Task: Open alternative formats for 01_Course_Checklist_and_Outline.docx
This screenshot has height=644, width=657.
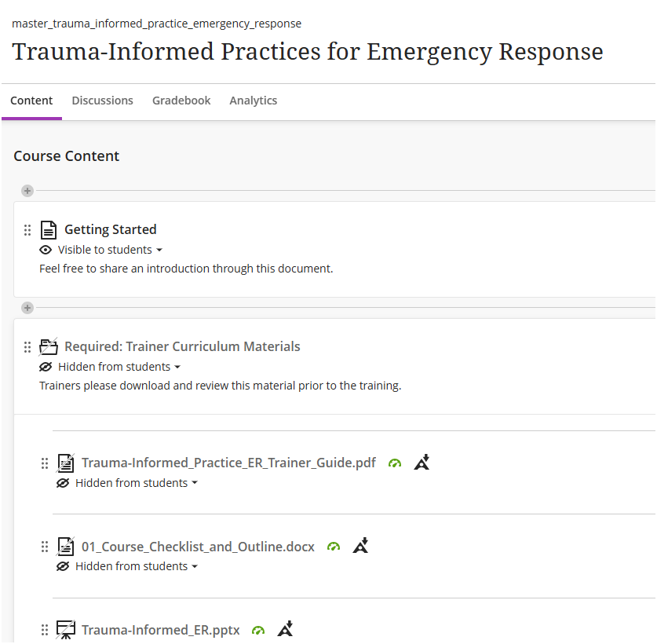Action: (361, 546)
